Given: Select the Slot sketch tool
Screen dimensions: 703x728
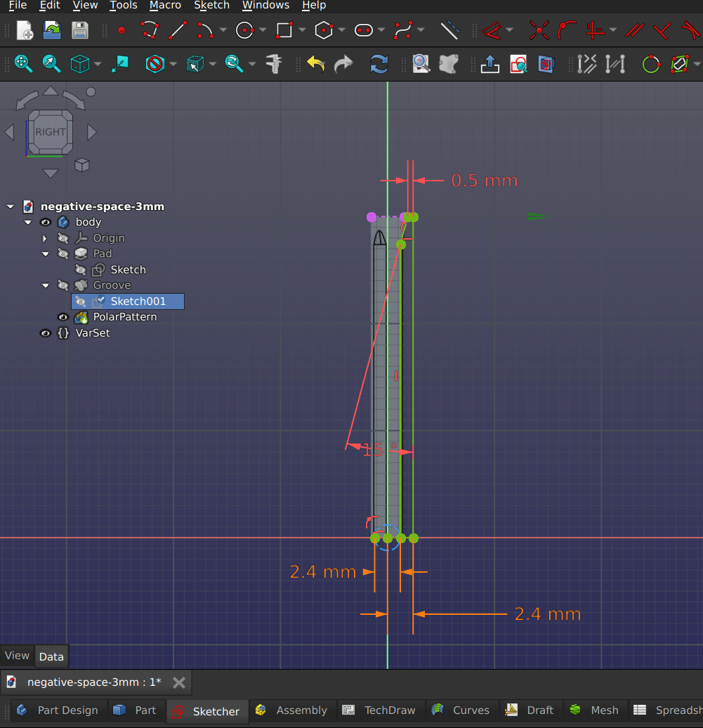Looking at the screenshot, I should click(363, 31).
